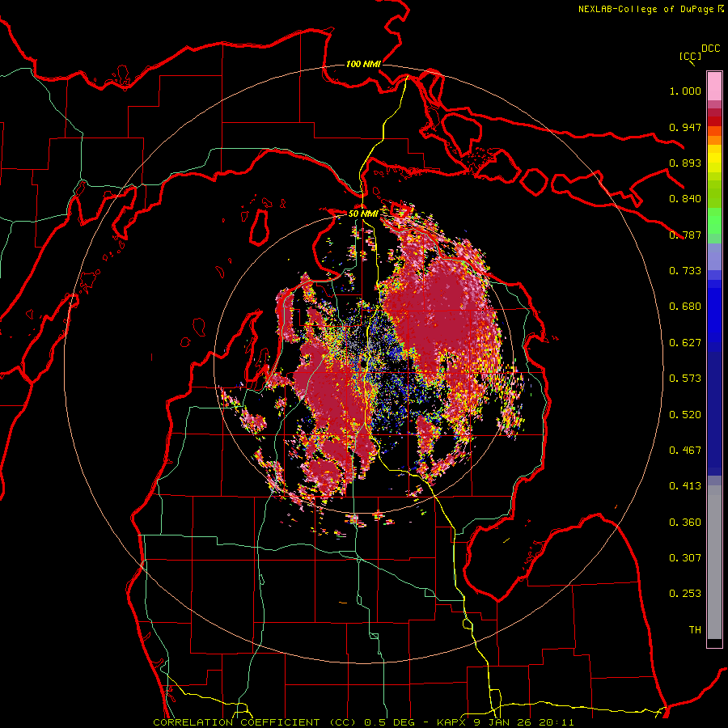The image size is (728, 728).
Task: Click the gray low-value color bar segment
Action: [714, 562]
